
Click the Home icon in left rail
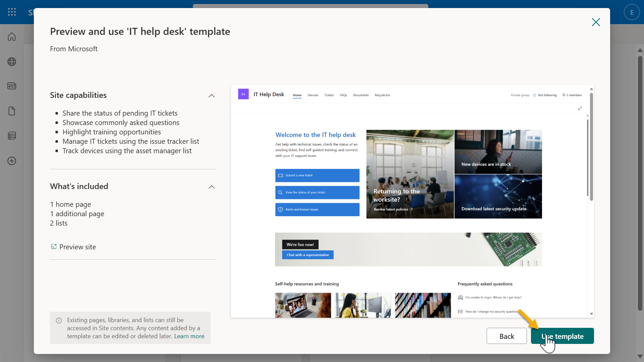pyautogui.click(x=12, y=37)
